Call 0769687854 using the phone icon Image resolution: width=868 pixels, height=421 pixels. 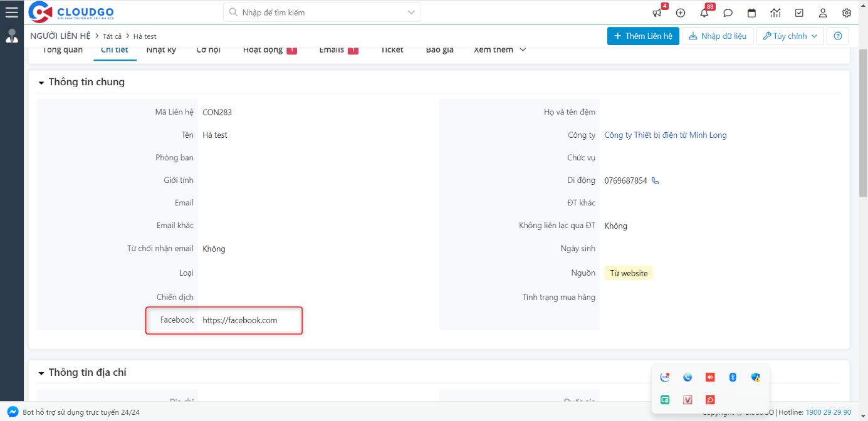[655, 180]
